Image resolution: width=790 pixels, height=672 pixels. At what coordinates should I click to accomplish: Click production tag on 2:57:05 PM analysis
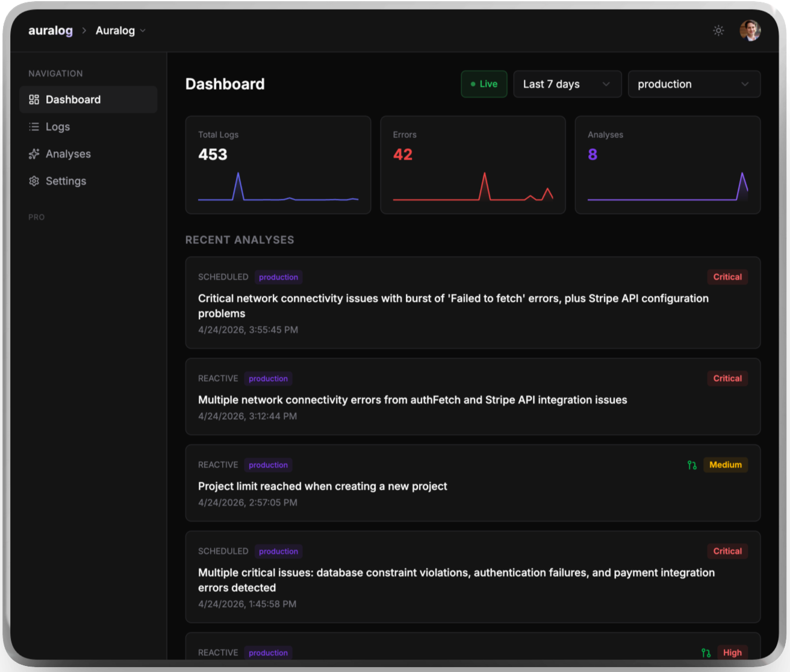(x=268, y=465)
